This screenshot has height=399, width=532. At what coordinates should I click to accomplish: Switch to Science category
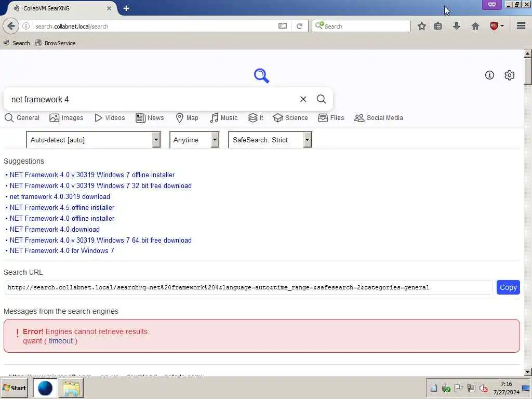click(x=290, y=118)
